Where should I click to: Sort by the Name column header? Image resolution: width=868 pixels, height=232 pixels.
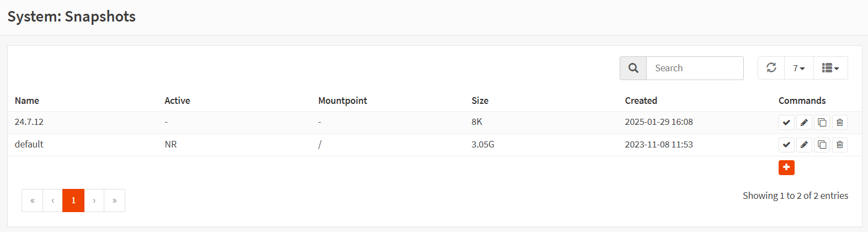point(27,101)
